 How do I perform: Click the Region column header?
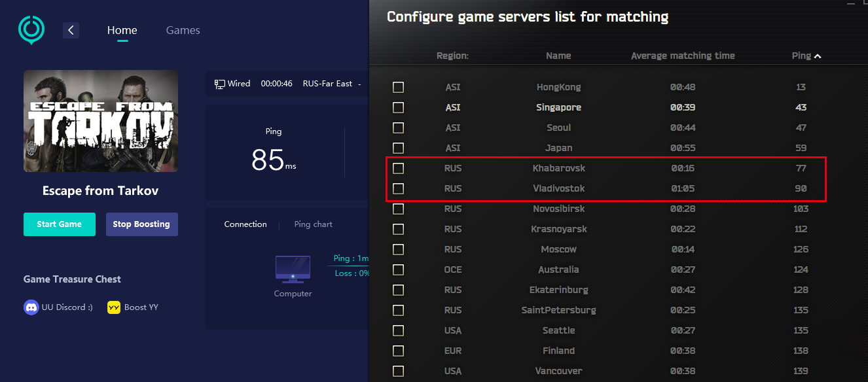(x=453, y=56)
